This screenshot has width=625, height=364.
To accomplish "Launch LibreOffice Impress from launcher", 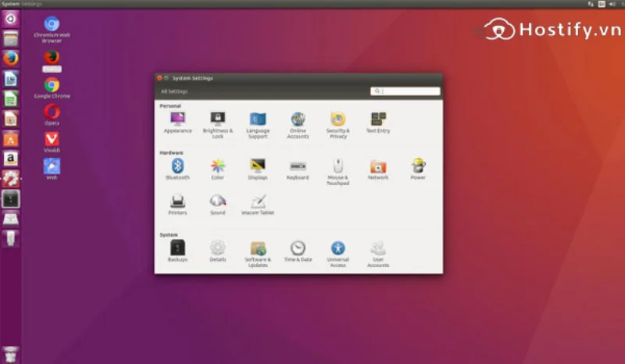I will coord(11,119).
